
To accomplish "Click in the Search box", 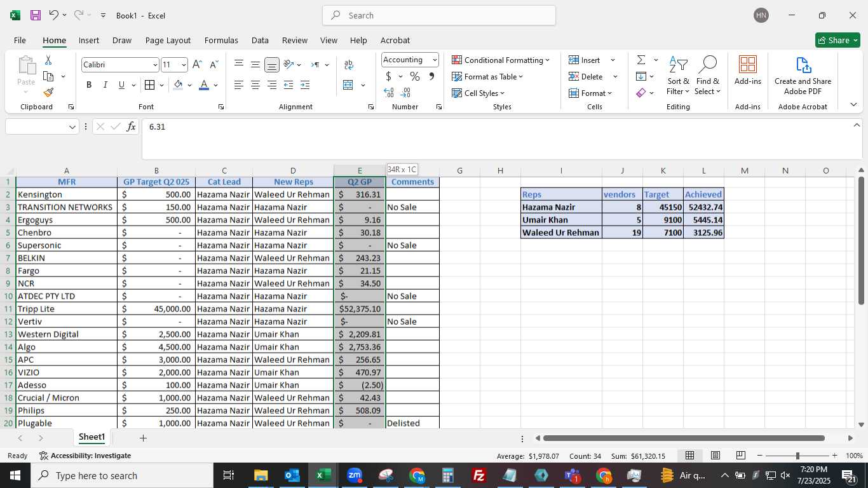I will point(439,15).
